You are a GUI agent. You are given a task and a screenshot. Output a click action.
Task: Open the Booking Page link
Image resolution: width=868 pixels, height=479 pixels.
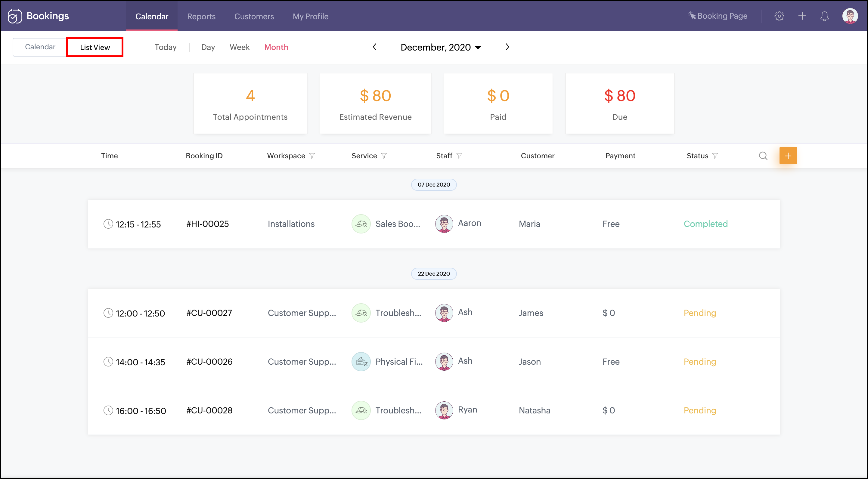point(718,16)
